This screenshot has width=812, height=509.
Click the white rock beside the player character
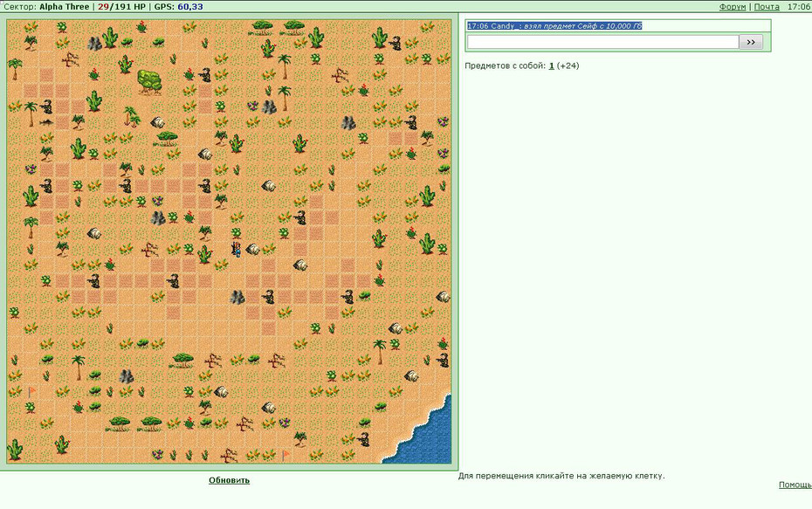tap(252, 250)
